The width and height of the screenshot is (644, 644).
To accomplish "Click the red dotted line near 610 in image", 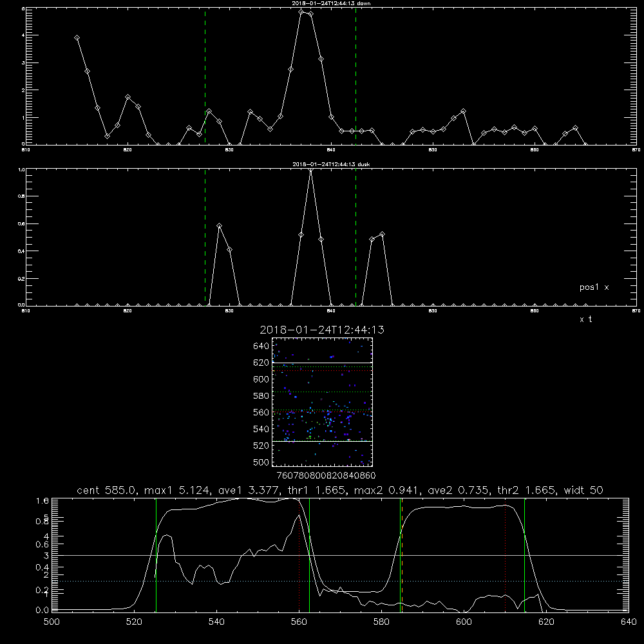I will click(322, 371).
